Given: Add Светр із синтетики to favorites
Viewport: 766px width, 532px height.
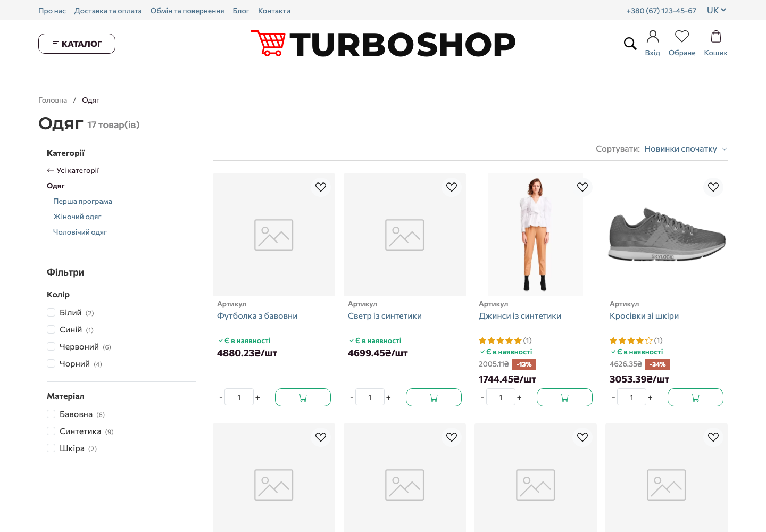Looking at the screenshot, I should click(452, 187).
